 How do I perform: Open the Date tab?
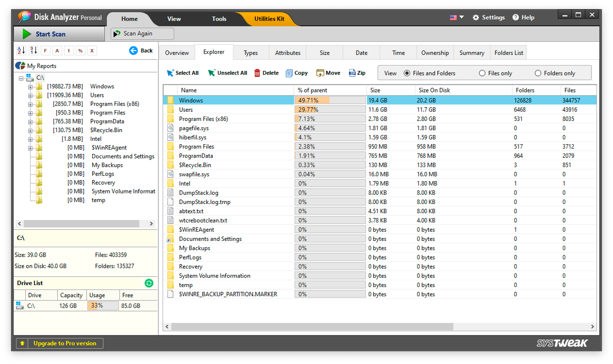361,53
